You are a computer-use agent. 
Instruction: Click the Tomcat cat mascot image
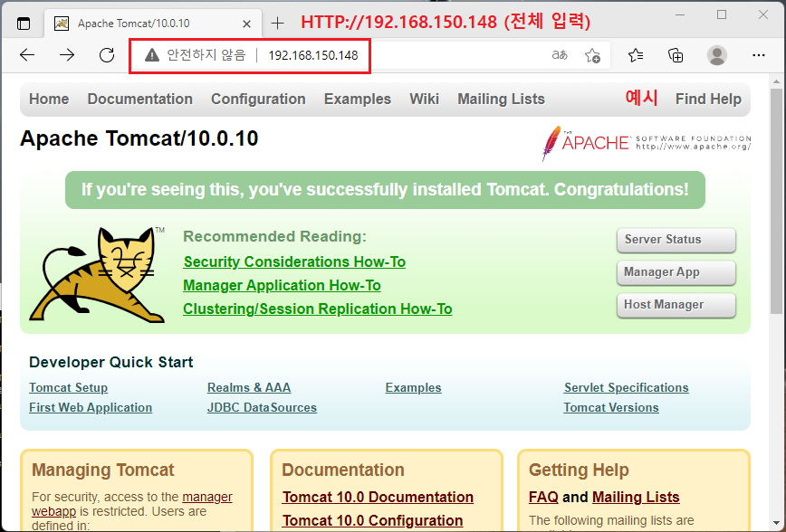tap(97, 274)
